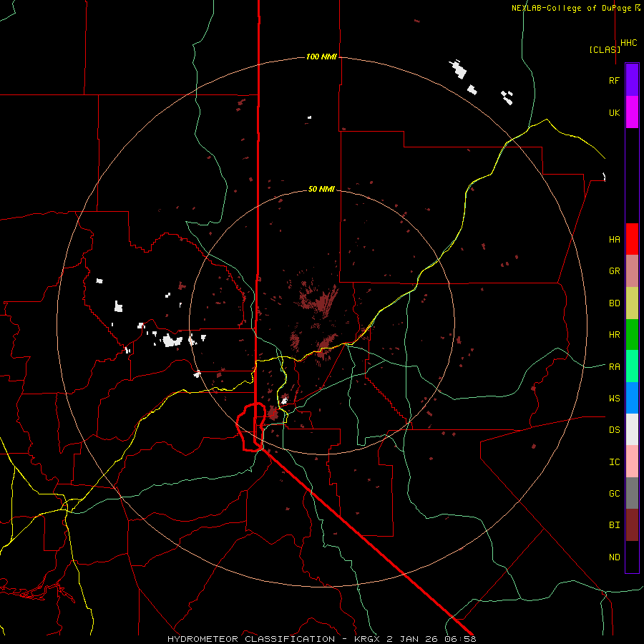Click the RF purple legend swatch
644x644 pixels.
point(632,80)
